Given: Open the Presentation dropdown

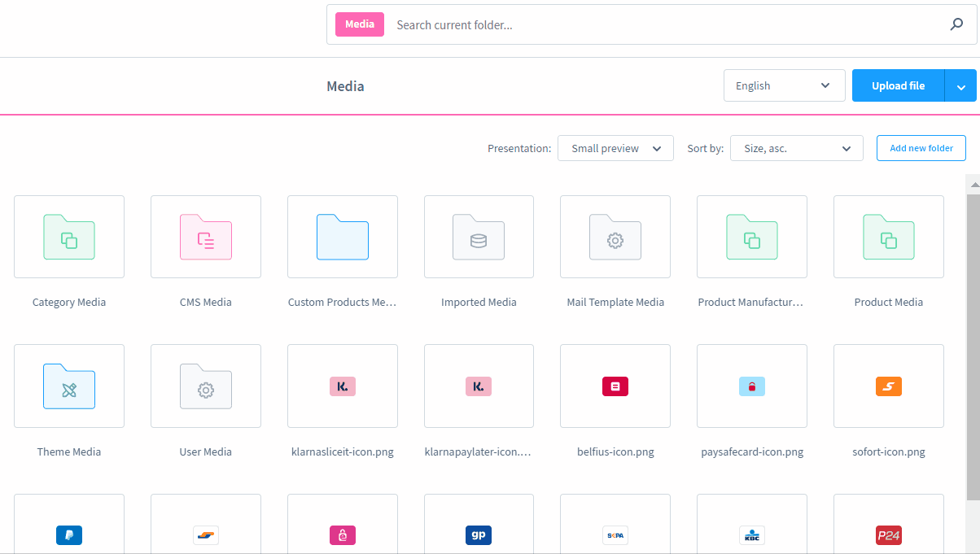Looking at the screenshot, I should pyautogui.click(x=615, y=148).
